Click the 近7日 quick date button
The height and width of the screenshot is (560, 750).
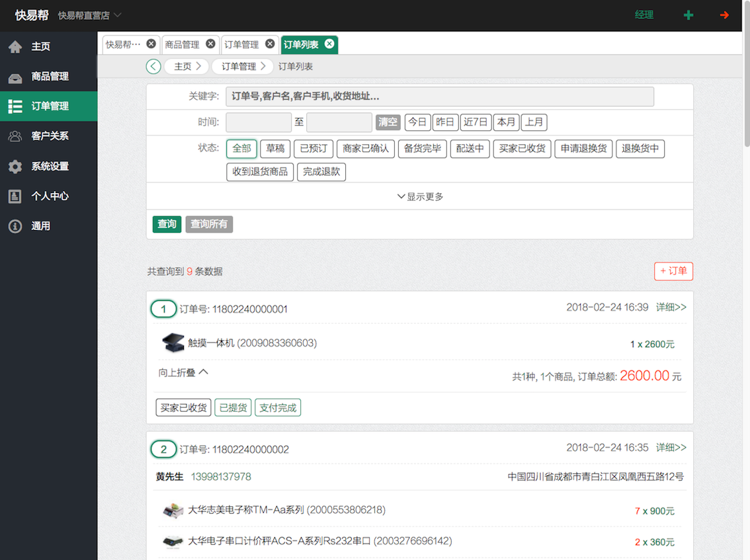[476, 122]
